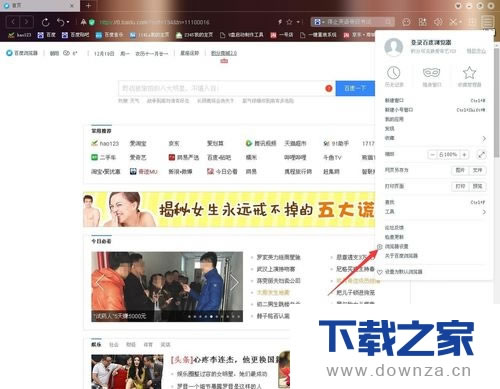Image resolution: width=500 pixels, height=389 pixels.
Task: Click the blue 百度一下 search button
Action: click(355, 88)
